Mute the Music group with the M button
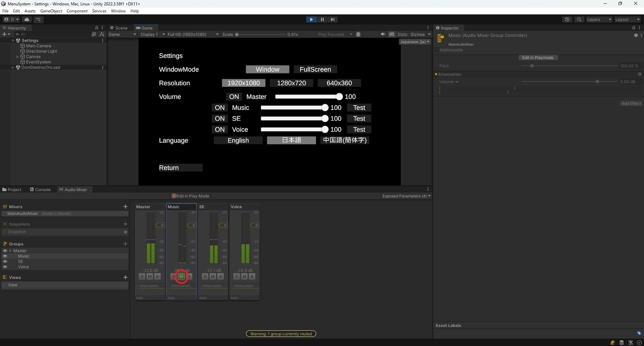 [x=181, y=276]
